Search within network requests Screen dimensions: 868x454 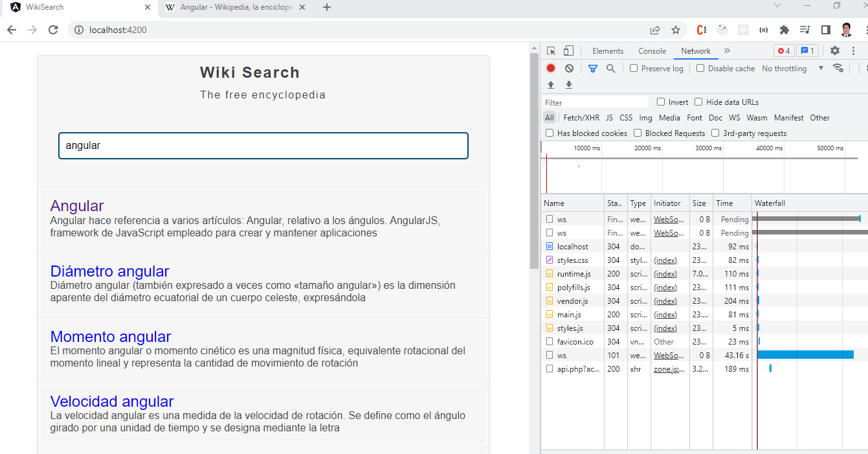point(611,68)
